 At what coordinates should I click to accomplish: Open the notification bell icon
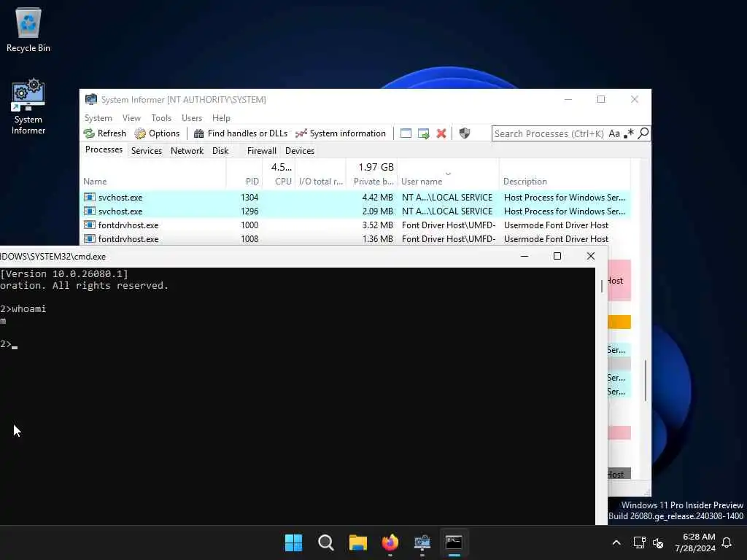[727, 542]
